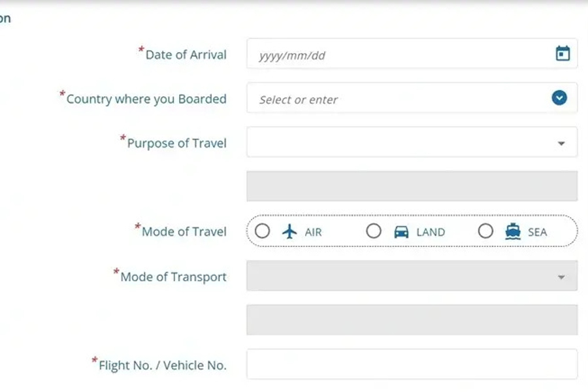Open the Date of Arrival calendar picker
The width and height of the screenshot is (588, 392).
(563, 54)
